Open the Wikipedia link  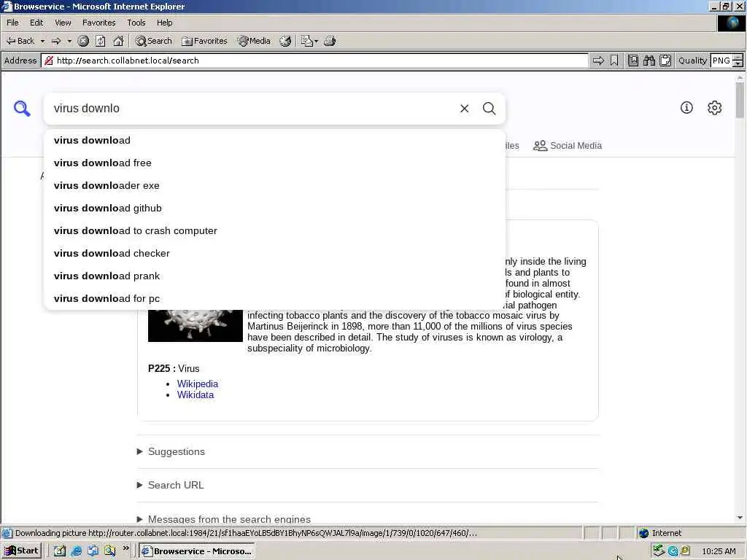click(198, 384)
